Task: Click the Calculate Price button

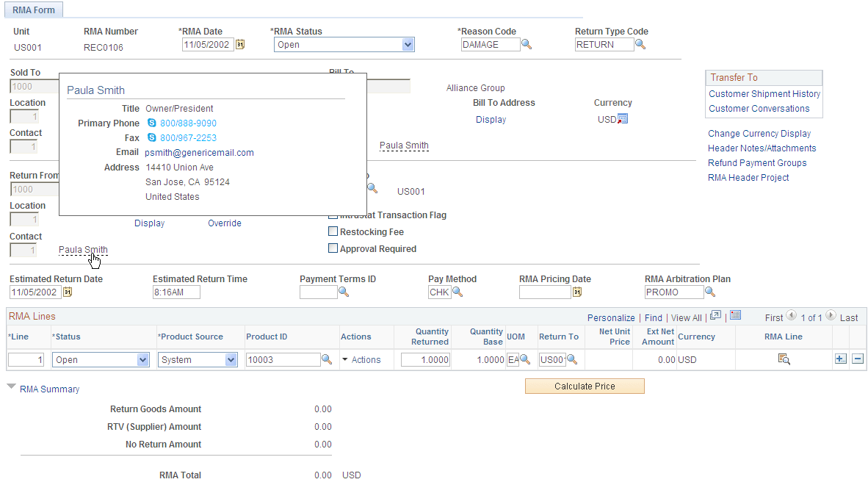Action: [x=584, y=386]
